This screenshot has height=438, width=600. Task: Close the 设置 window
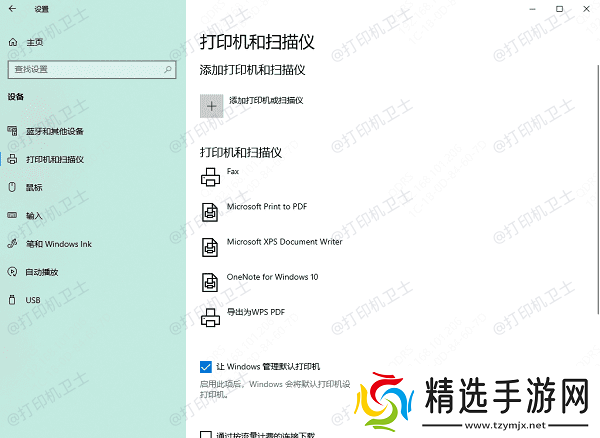[586, 9]
